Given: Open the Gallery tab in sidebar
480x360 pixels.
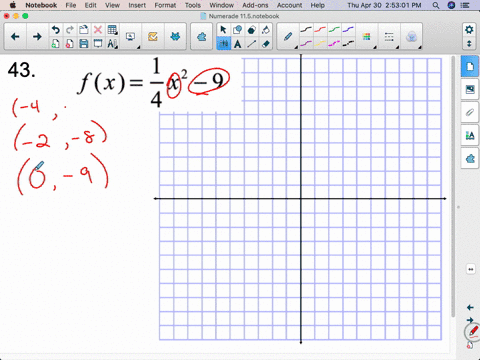Looking at the screenshot, I should (x=470, y=89).
